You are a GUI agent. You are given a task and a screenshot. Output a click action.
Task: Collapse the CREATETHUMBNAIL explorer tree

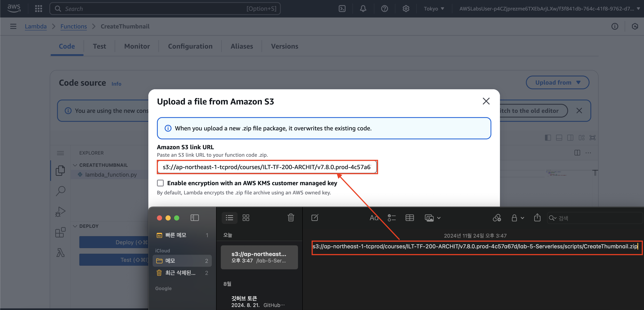[x=75, y=165]
